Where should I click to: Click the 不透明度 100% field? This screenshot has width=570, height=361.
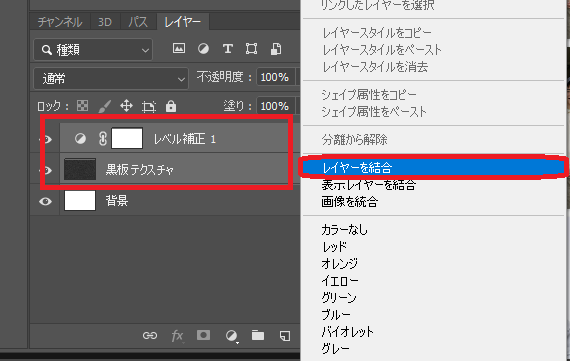pos(275,77)
